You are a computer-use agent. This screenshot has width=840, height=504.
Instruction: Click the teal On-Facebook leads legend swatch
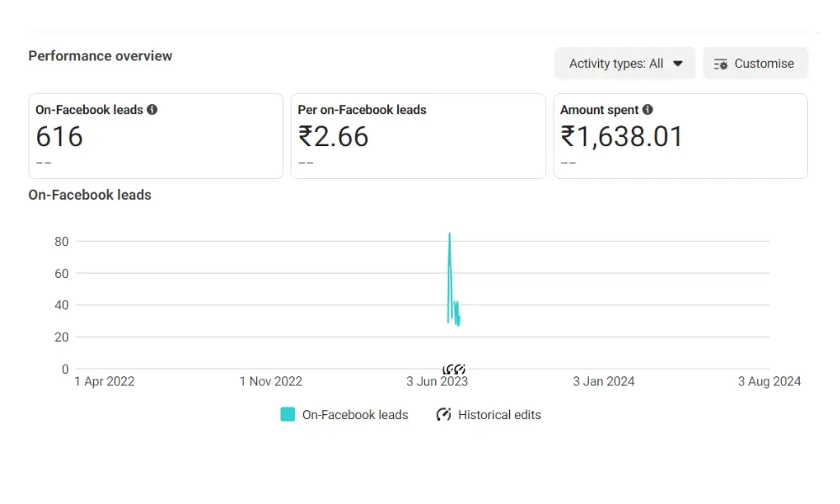click(x=287, y=414)
